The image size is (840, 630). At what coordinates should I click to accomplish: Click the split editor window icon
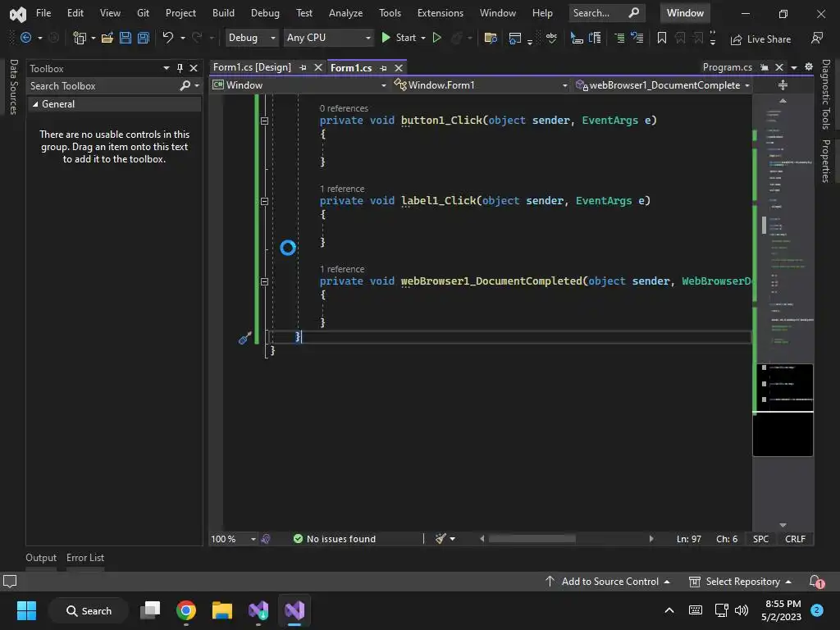[x=783, y=85]
